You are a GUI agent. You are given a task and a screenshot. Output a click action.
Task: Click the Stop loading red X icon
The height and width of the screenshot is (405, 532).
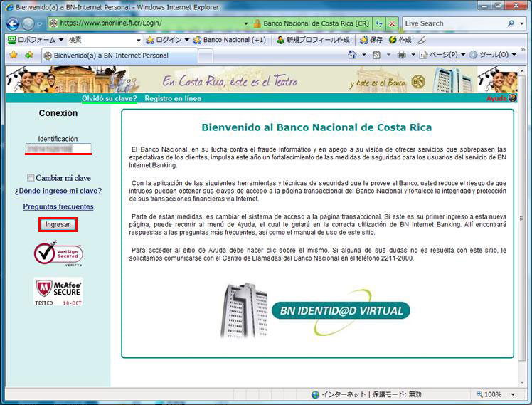[392, 23]
